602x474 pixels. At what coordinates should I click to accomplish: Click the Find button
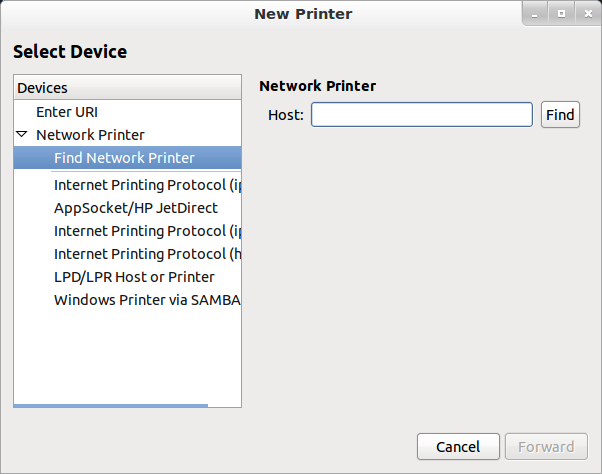pyautogui.click(x=560, y=114)
